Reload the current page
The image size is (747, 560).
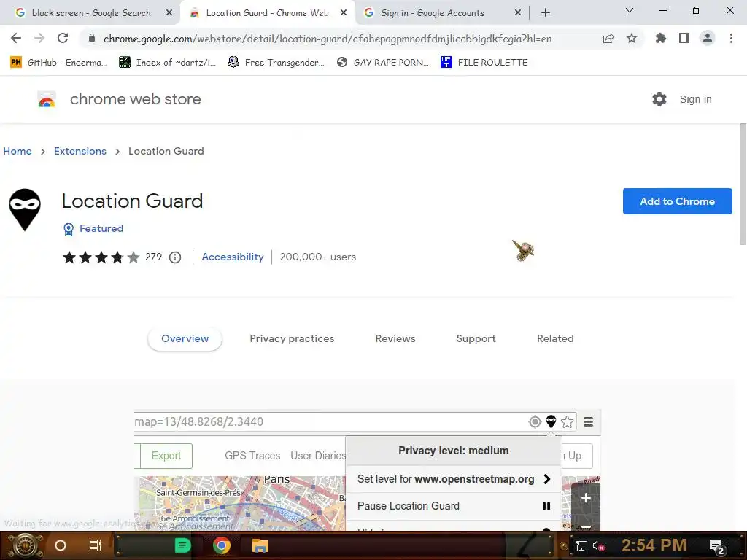(x=63, y=38)
